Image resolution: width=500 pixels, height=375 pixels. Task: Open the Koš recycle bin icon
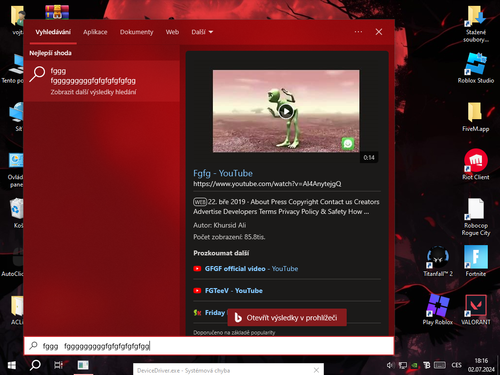point(16,213)
